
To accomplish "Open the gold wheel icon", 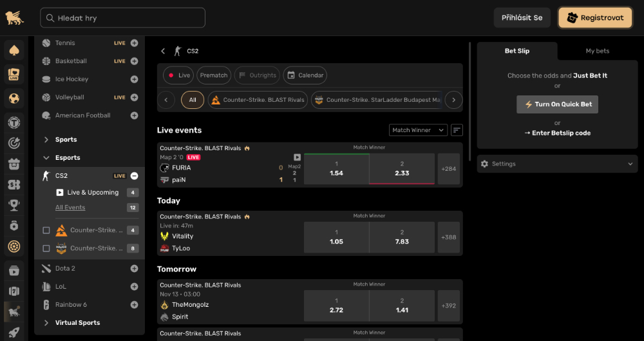I will pyautogui.click(x=14, y=246).
